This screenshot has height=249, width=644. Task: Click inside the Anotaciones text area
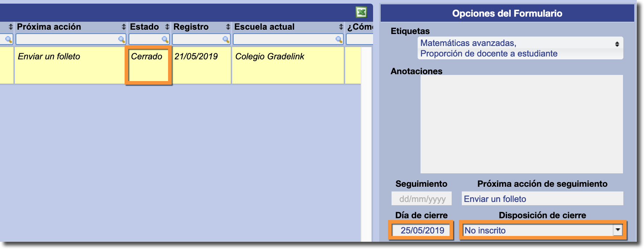pos(521,124)
